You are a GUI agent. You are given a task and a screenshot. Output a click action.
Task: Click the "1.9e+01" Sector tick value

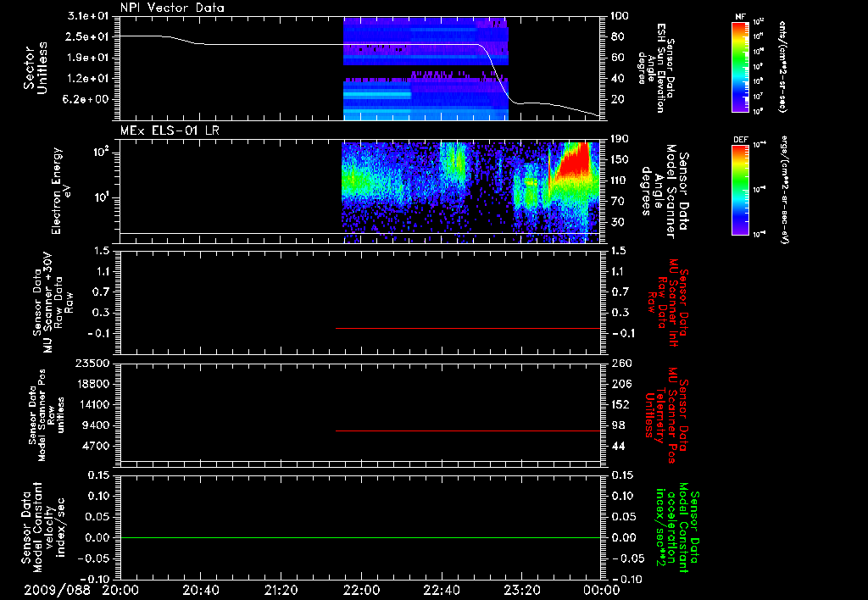88,58
